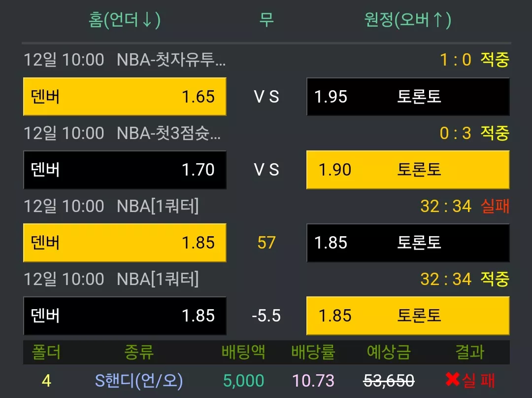Select 토론토 1.90 in first 3-pointer bet

(408, 170)
